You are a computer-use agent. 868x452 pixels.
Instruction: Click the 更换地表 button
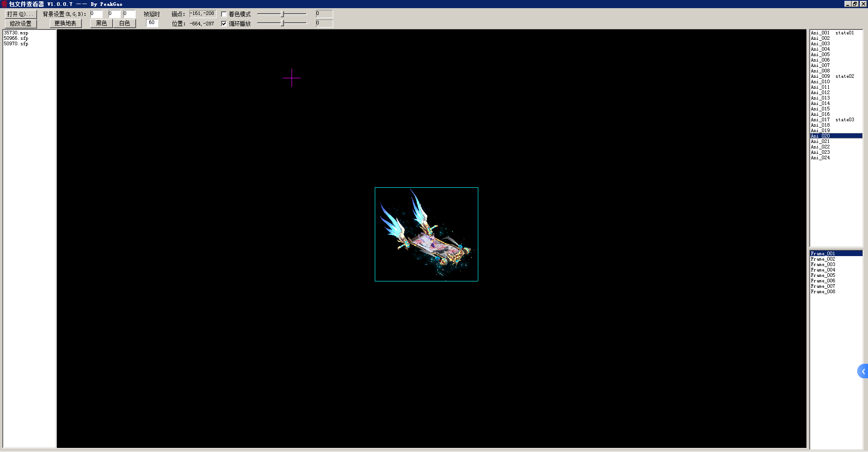66,24
